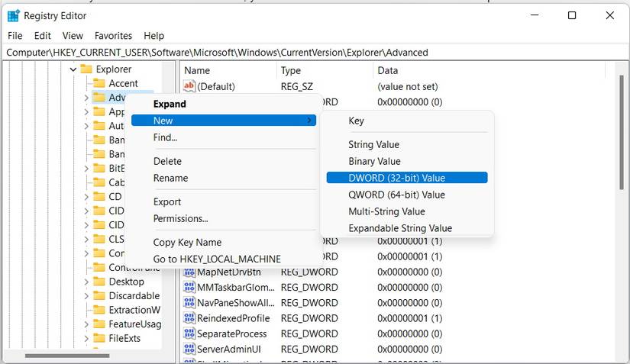Expand the Advanced key chevron
The width and height of the screenshot is (630, 364).
(x=86, y=98)
